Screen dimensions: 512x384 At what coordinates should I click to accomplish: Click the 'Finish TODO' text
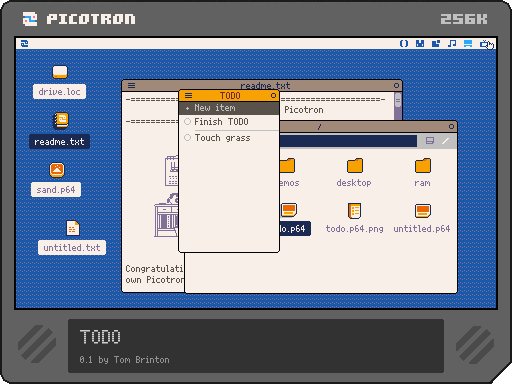(221, 122)
